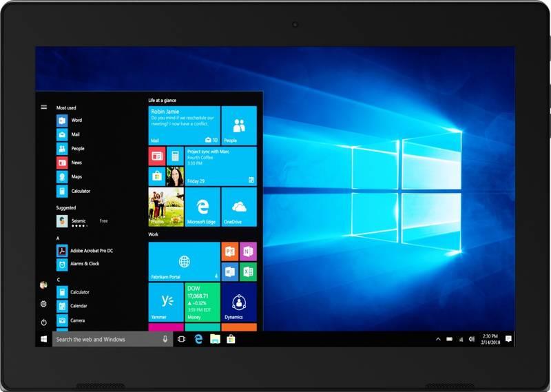Open the contact portrait photo tile
The image size is (551, 392).
click(176, 176)
